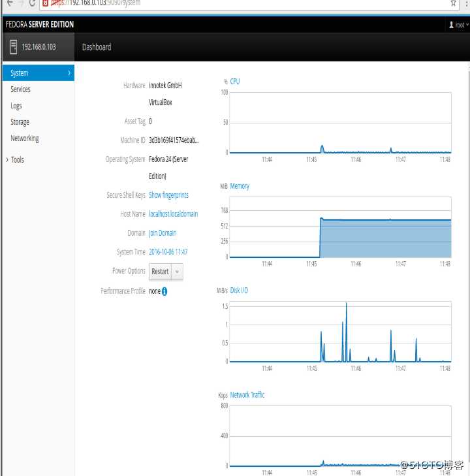This screenshot has width=470, height=476.
Task: Open the Restart power options dropdown arrow
Action: [x=177, y=272]
